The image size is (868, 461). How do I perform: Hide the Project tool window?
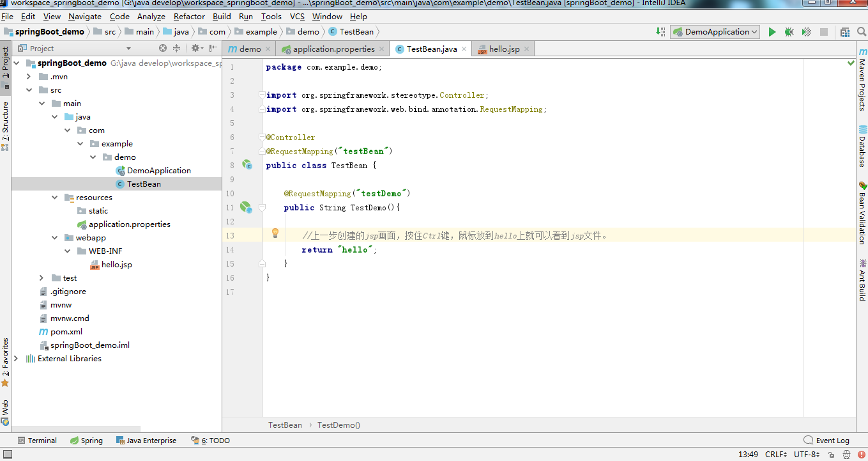click(213, 48)
